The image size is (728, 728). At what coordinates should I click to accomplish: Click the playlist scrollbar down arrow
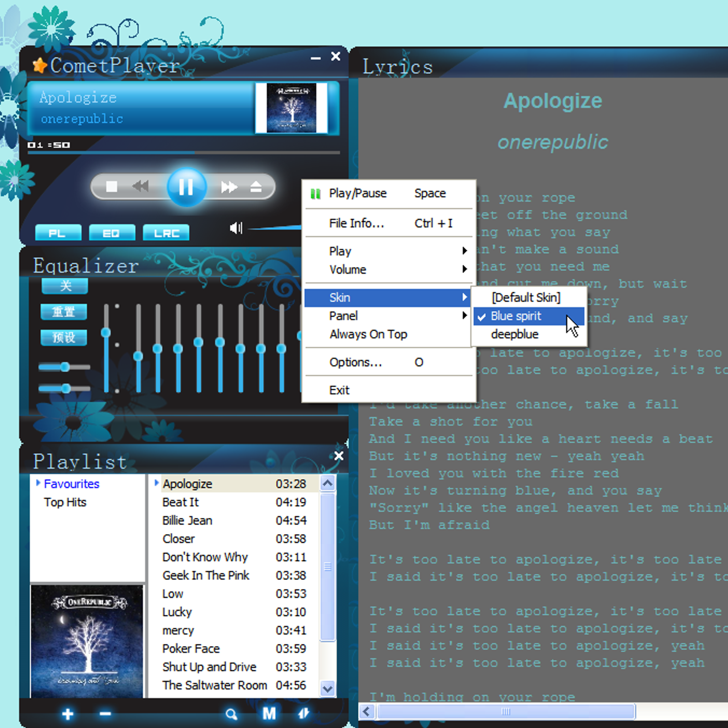[328, 688]
